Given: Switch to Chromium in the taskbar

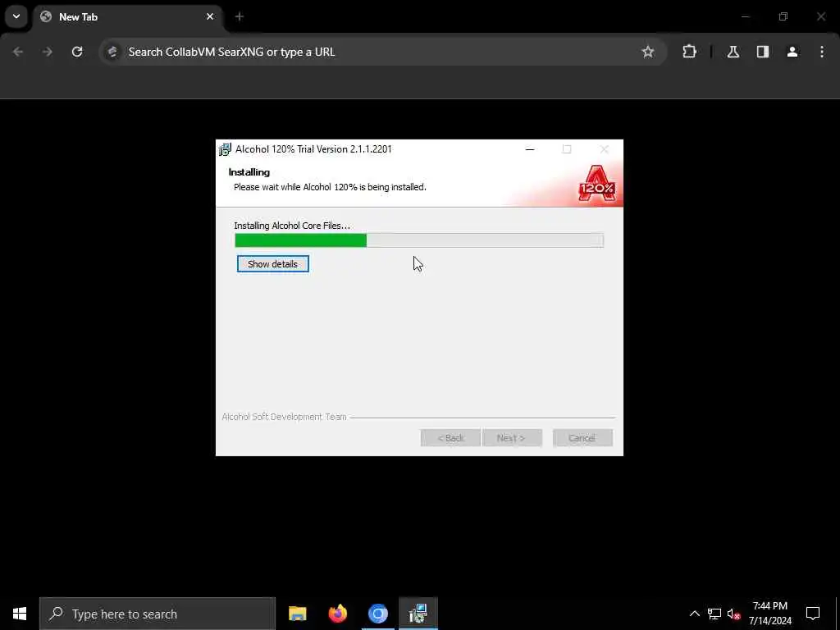Looking at the screenshot, I should pyautogui.click(x=377, y=614).
